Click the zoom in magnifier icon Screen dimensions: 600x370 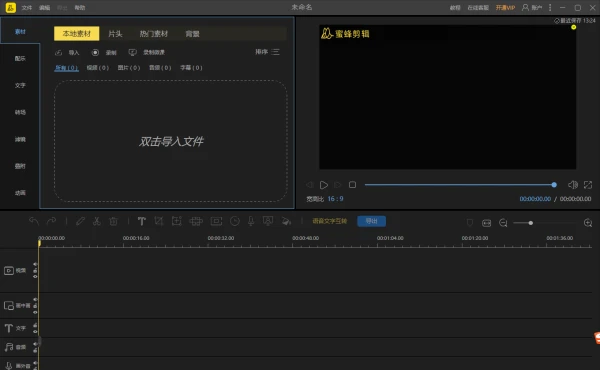pos(588,223)
